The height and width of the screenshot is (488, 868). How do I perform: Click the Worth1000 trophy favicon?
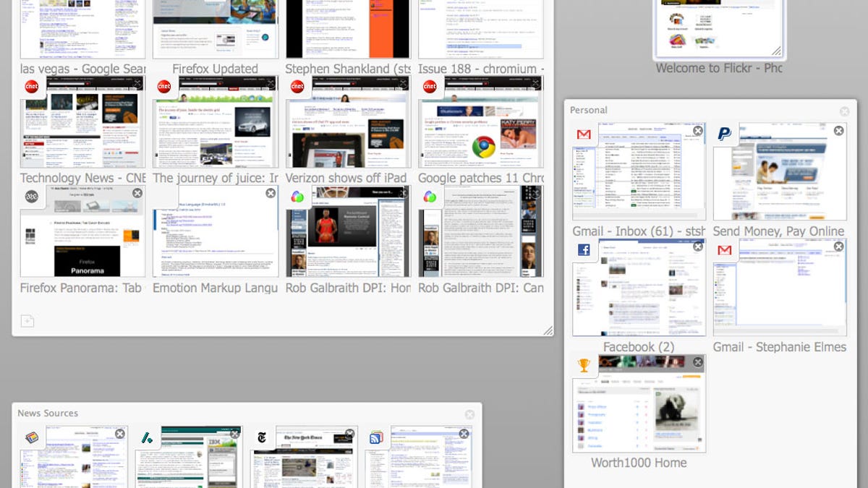[584, 366]
